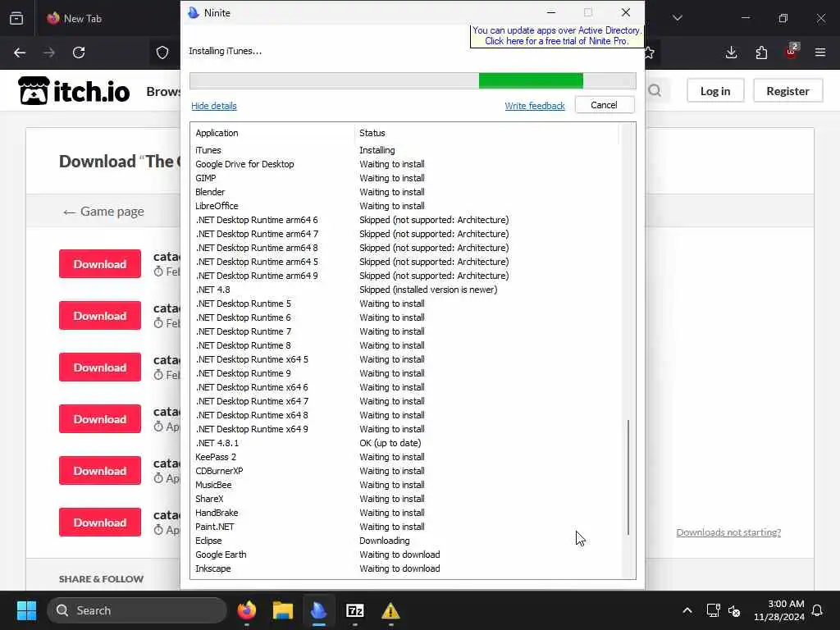Screen dimensions: 840x630
Task: Open the notifications bell icon
Action: (x=818, y=610)
